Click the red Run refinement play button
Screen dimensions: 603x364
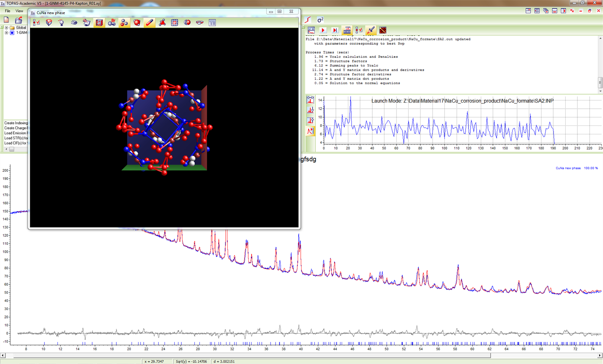323,30
